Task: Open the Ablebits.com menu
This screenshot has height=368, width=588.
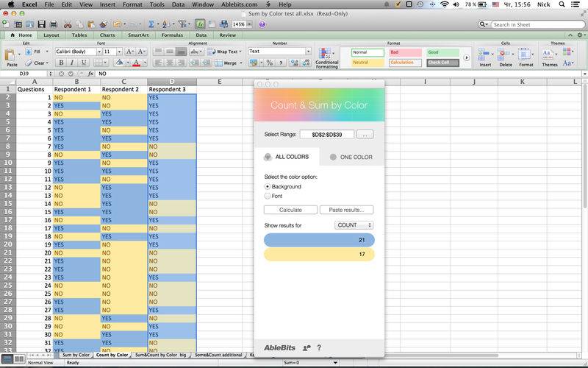Action: click(x=240, y=4)
